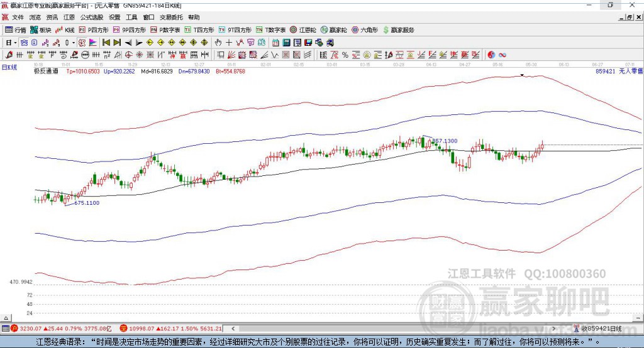Open the 文件 menu
The width and height of the screenshot is (644, 348).
click(18, 17)
